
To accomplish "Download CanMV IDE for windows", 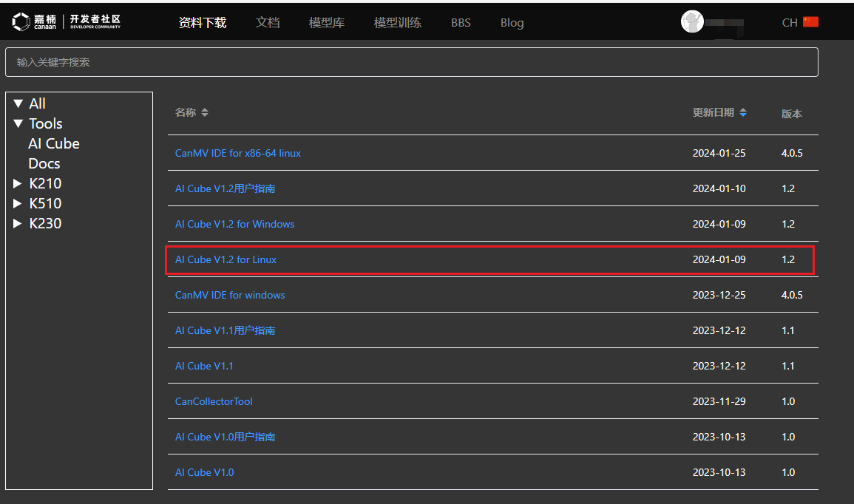I will click(x=230, y=295).
